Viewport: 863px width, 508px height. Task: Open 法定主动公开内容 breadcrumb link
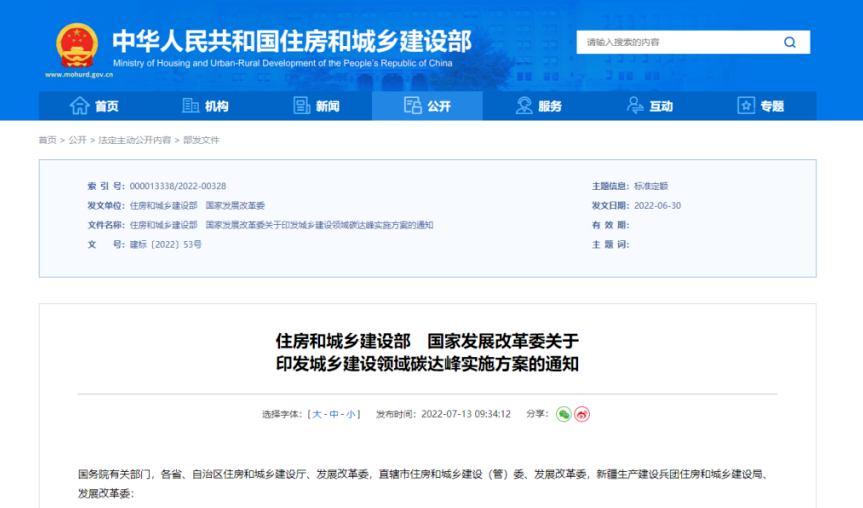coord(135,140)
